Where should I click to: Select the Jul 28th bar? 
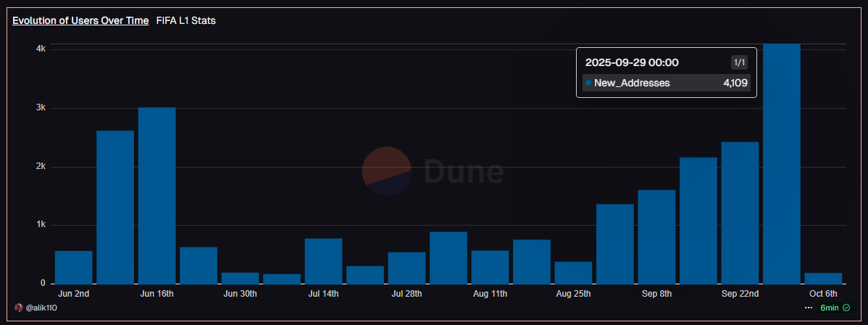pos(407,268)
